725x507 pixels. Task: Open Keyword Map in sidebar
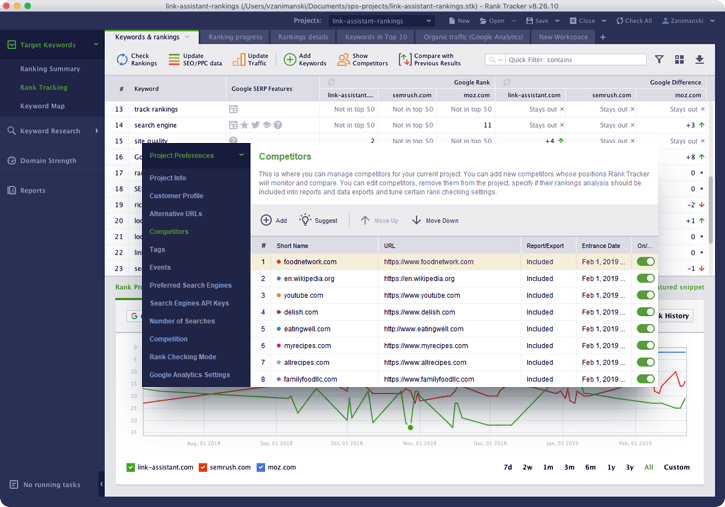tap(43, 106)
